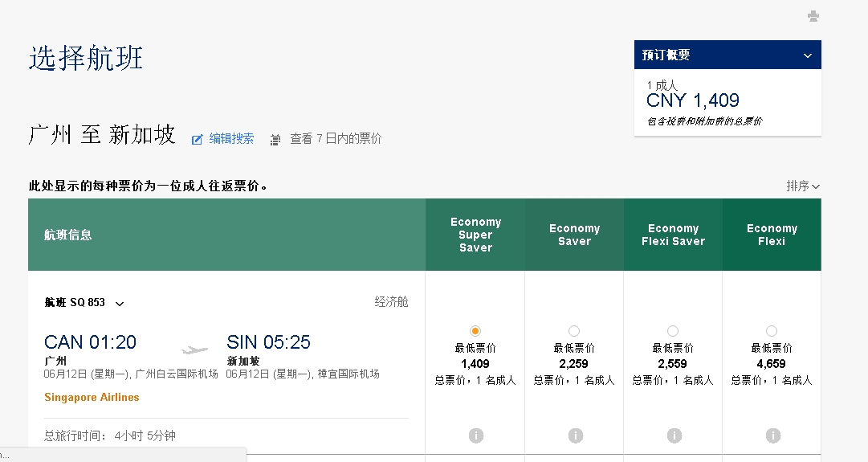This screenshot has width=868, height=462.
Task: Open the 编辑搜索 edit search link
Action: 231,138
